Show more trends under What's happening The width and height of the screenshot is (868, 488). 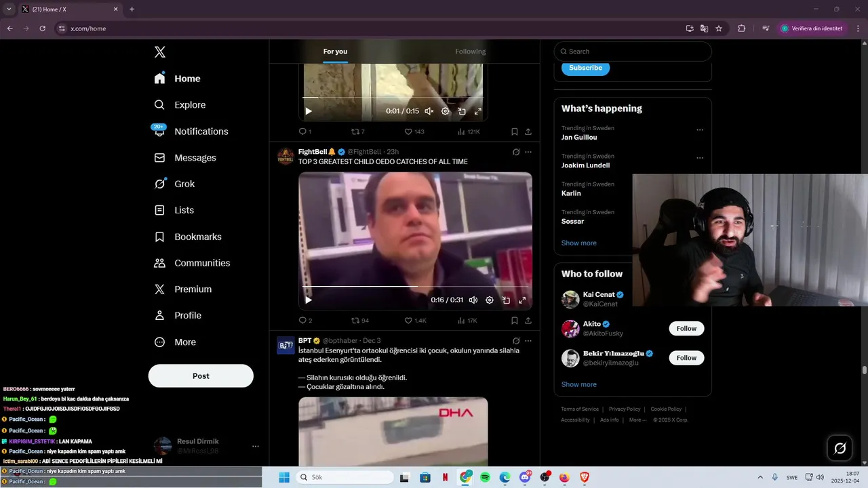578,243
